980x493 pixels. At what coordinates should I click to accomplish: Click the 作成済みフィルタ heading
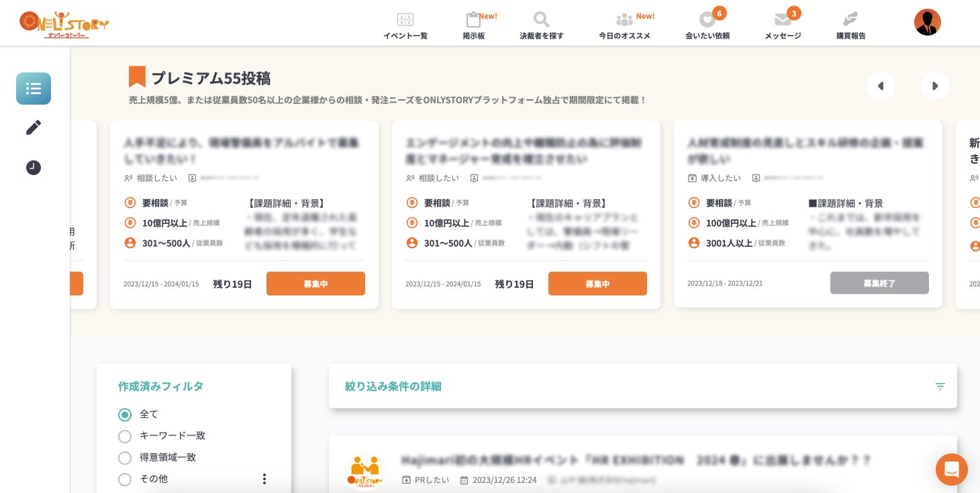[x=160, y=386]
